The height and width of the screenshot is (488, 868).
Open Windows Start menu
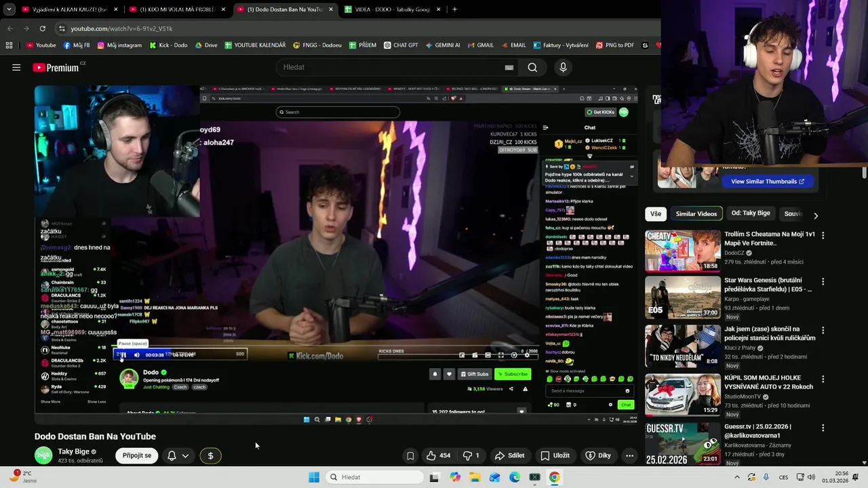(314, 477)
